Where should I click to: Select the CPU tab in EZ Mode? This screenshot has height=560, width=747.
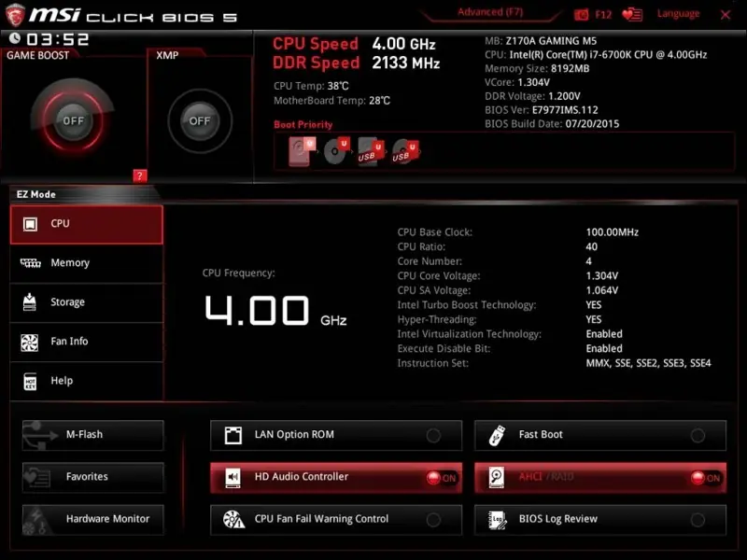click(x=87, y=224)
